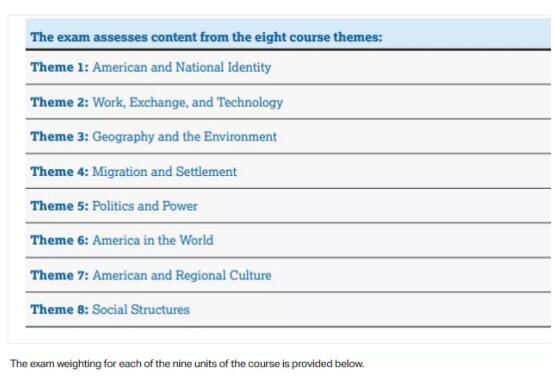Click the bold 'Theme 7:' label
555x376 pixels.
click(59, 275)
